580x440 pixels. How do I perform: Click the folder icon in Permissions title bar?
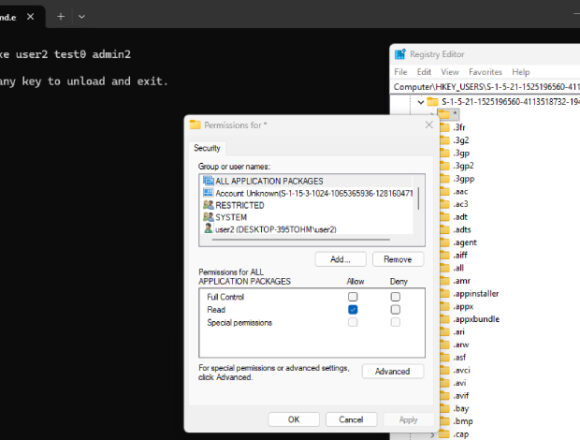coord(195,125)
